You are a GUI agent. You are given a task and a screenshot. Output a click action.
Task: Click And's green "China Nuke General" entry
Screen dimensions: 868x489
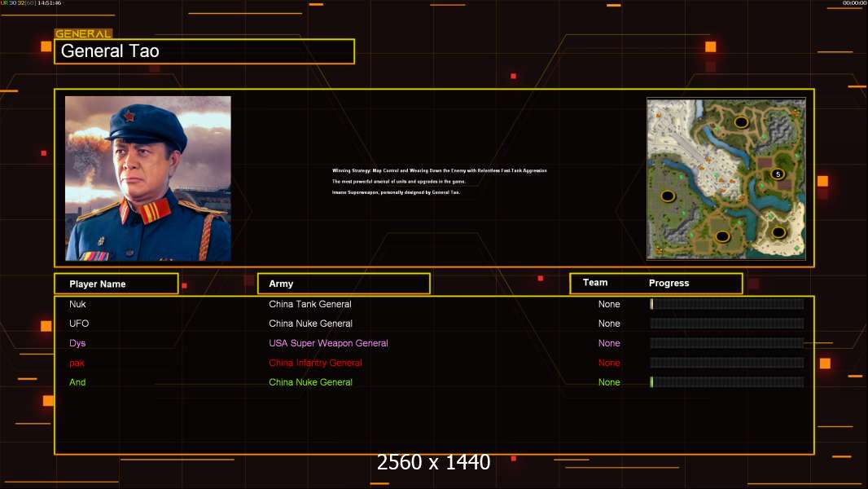click(x=310, y=382)
